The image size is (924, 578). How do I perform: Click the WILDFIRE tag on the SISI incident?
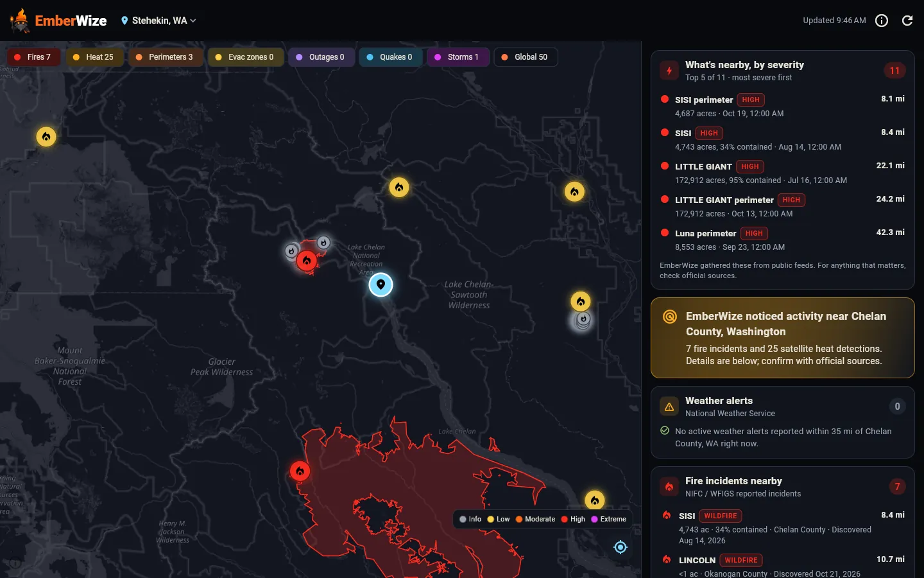click(x=721, y=516)
